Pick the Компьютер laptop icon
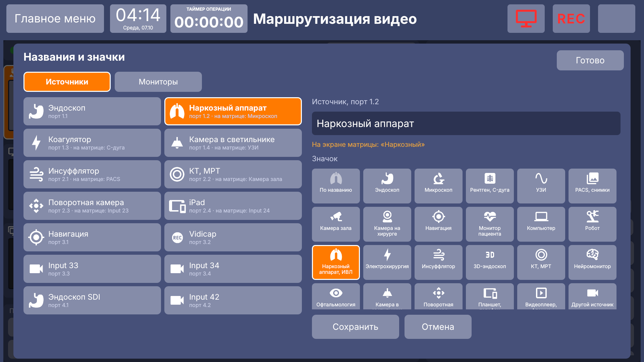The width and height of the screenshot is (644, 362). (x=541, y=224)
